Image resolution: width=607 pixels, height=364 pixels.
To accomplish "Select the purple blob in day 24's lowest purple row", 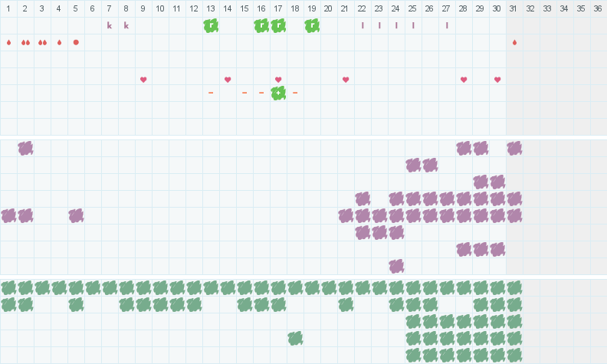I will coord(396,267).
